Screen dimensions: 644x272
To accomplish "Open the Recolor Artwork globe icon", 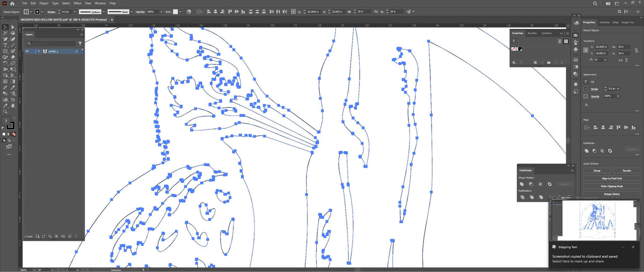I will click(188, 12).
